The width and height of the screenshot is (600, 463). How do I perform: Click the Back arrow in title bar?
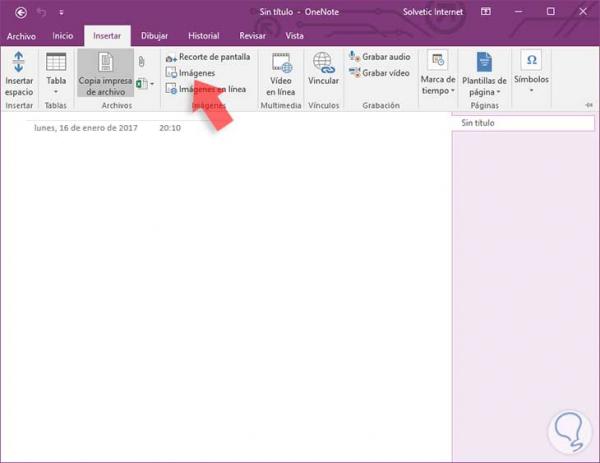[x=21, y=13]
